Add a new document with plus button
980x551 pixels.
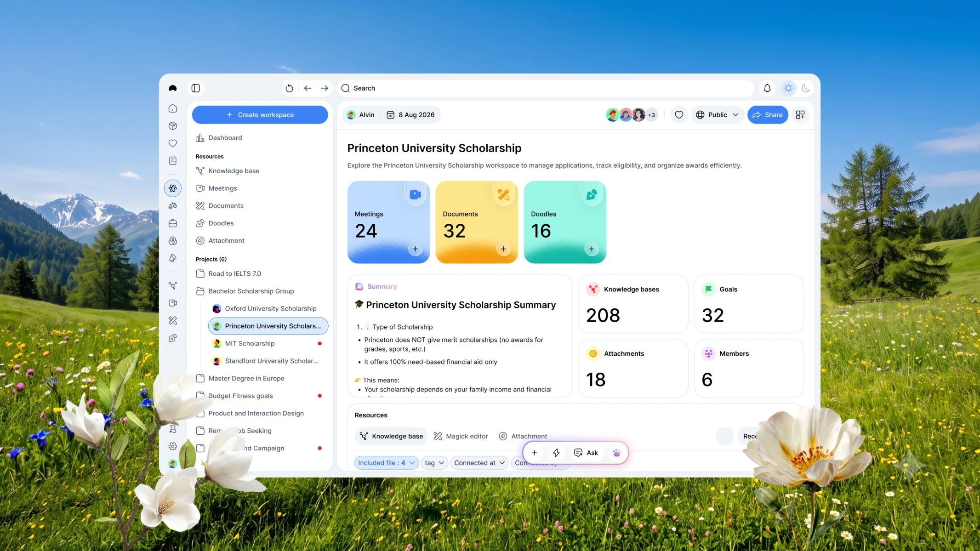503,249
